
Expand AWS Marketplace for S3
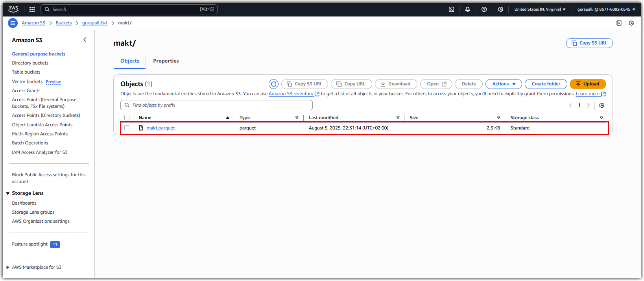click(x=8, y=267)
